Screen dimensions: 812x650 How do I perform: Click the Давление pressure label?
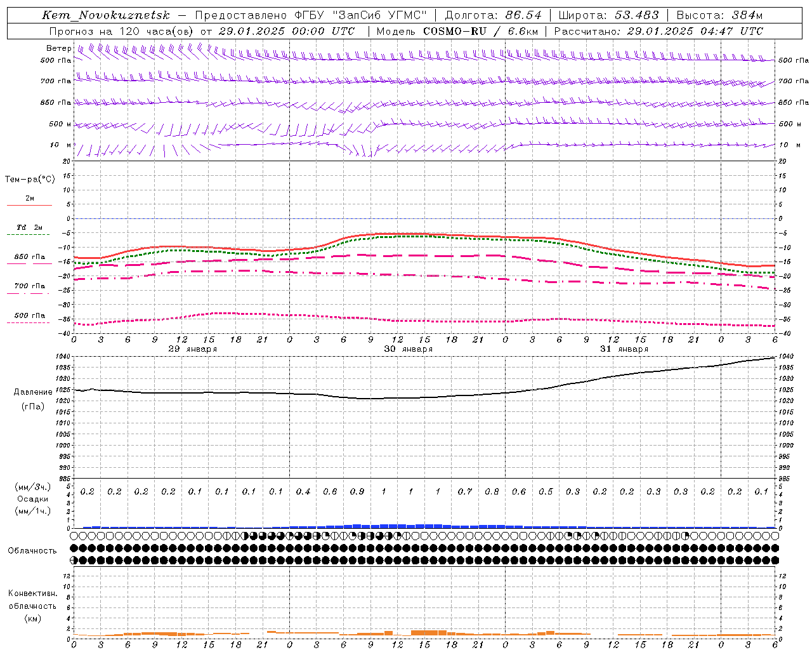pos(33,392)
